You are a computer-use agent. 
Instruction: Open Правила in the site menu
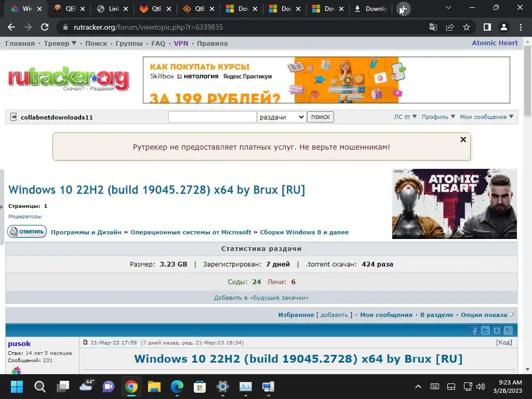click(212, 43)
